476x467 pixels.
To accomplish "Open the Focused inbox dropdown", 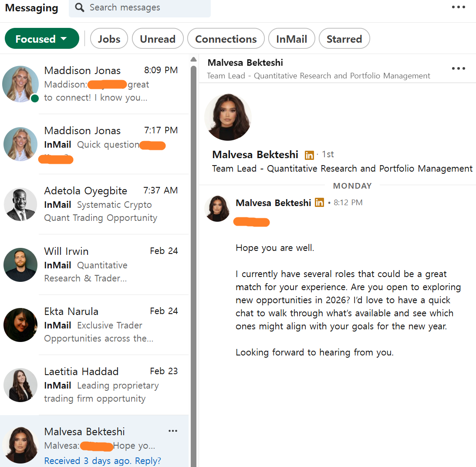I will (x=41, y=38).
